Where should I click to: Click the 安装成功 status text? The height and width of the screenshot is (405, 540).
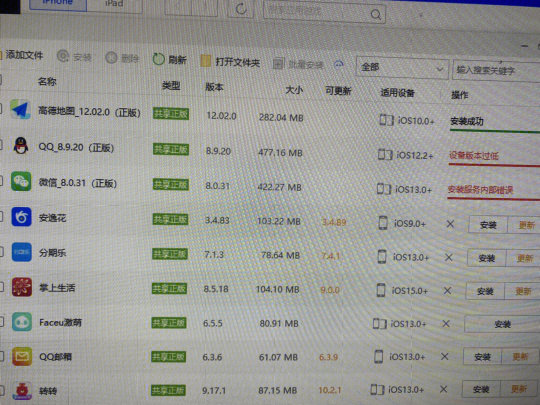coord(467,121)
